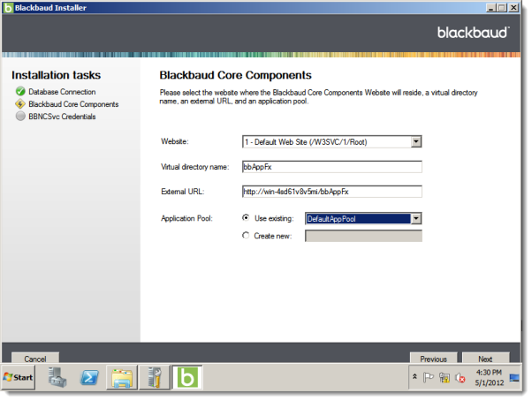Click the network tray icon
This screenshot has width=532, height=401.
(x=445, y=377)
